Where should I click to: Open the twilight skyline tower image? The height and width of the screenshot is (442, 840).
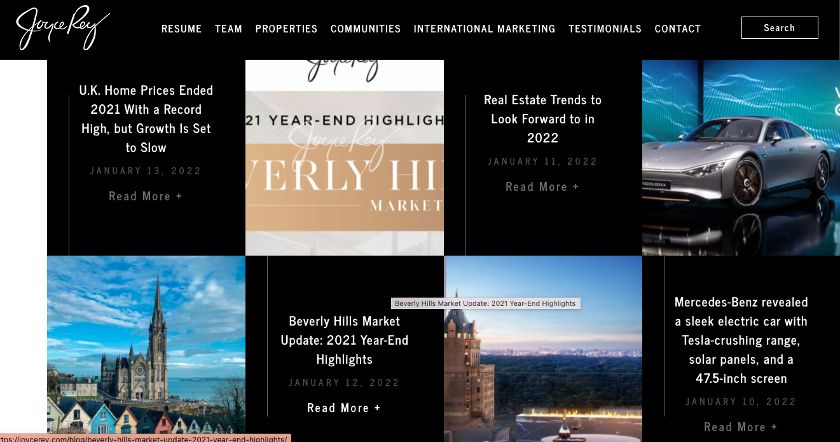coord(543,349)
